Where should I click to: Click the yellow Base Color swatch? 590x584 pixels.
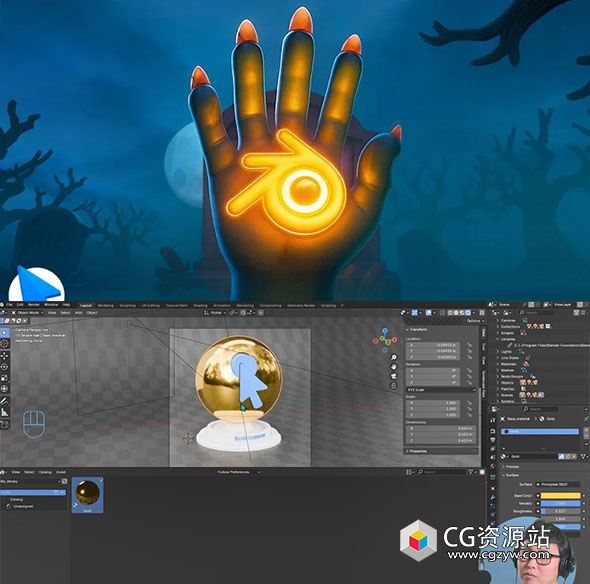560,496
